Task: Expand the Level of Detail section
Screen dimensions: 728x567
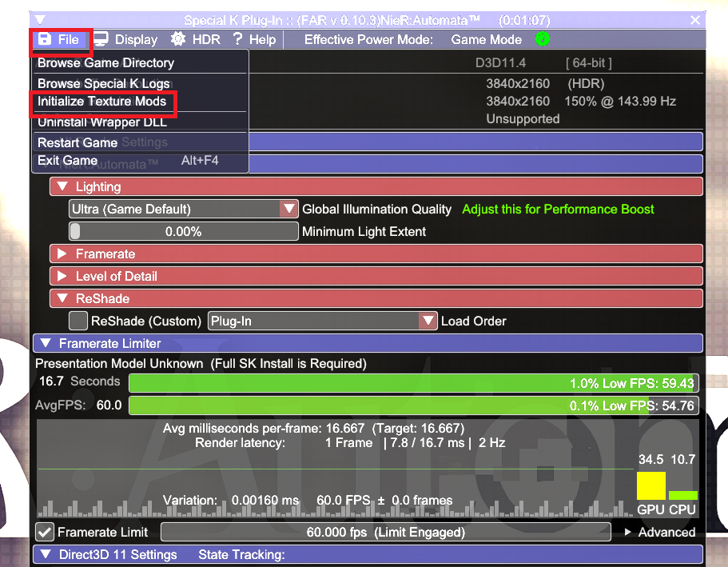Action: pyautogui.click(x=376, y=277)
